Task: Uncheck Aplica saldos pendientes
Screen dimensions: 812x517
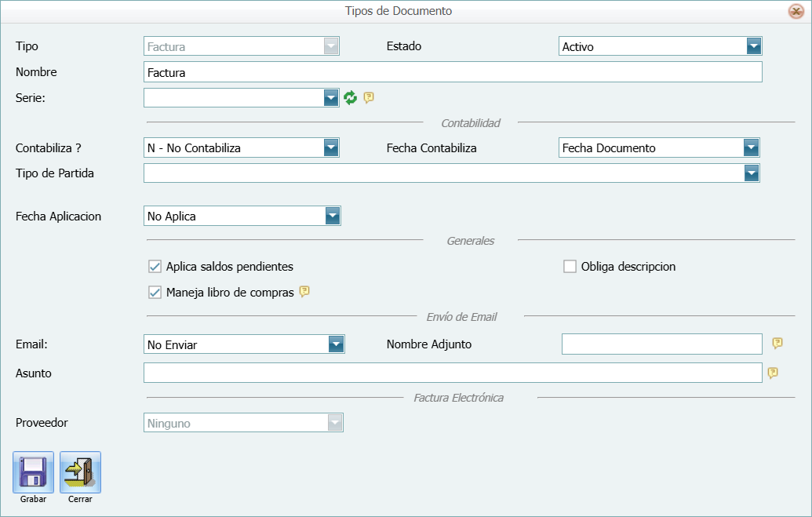Action: click(155, 266)
